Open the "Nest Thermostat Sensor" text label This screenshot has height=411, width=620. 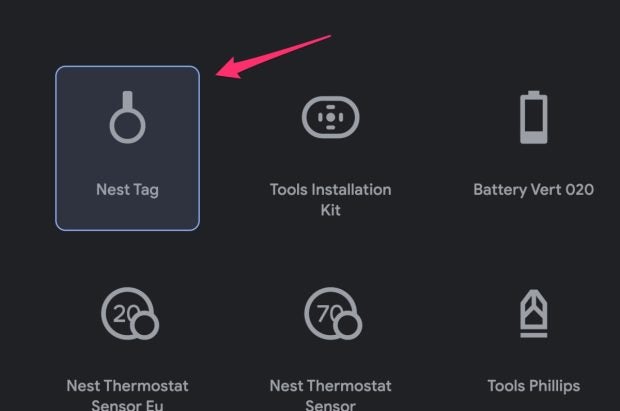(331, 395)
